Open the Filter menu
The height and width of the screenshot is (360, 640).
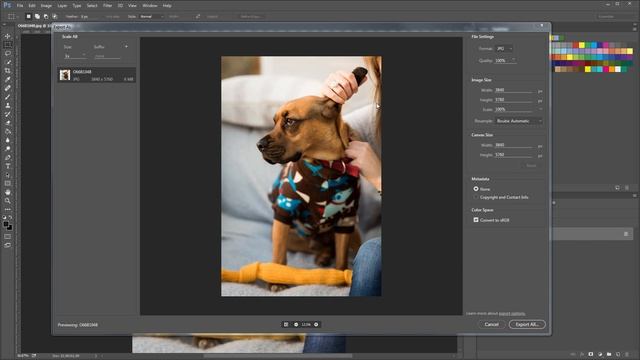107,6
